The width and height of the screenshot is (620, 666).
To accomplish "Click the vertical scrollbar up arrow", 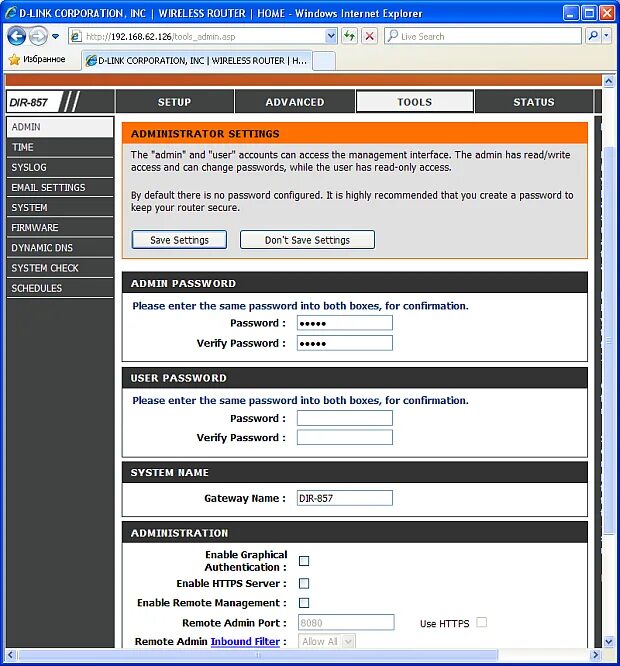I will click(x=609, y=81).
